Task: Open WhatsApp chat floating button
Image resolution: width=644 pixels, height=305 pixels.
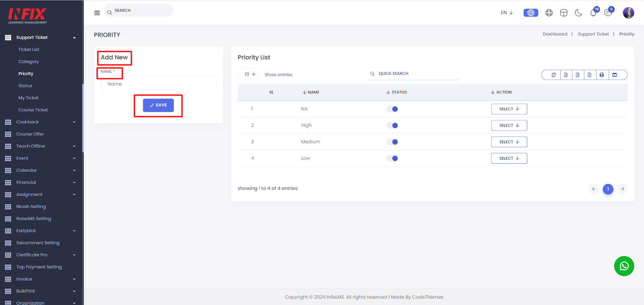Action: [x=624, y=266]
